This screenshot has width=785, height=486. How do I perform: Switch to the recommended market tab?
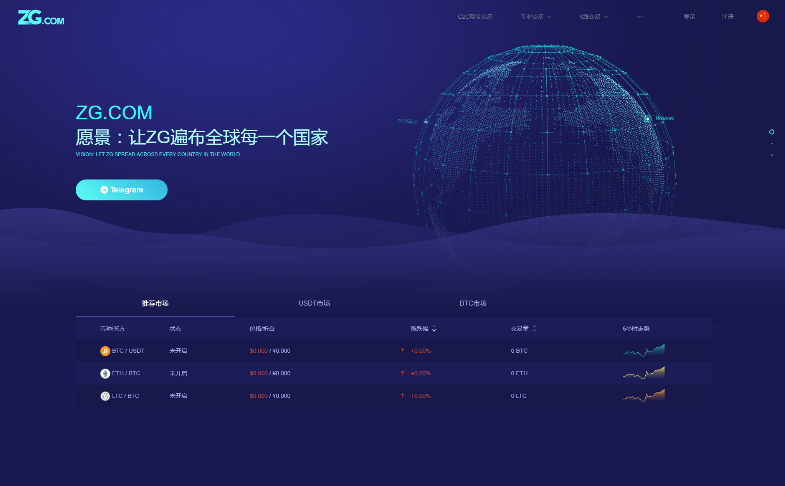tap(155, 303)
